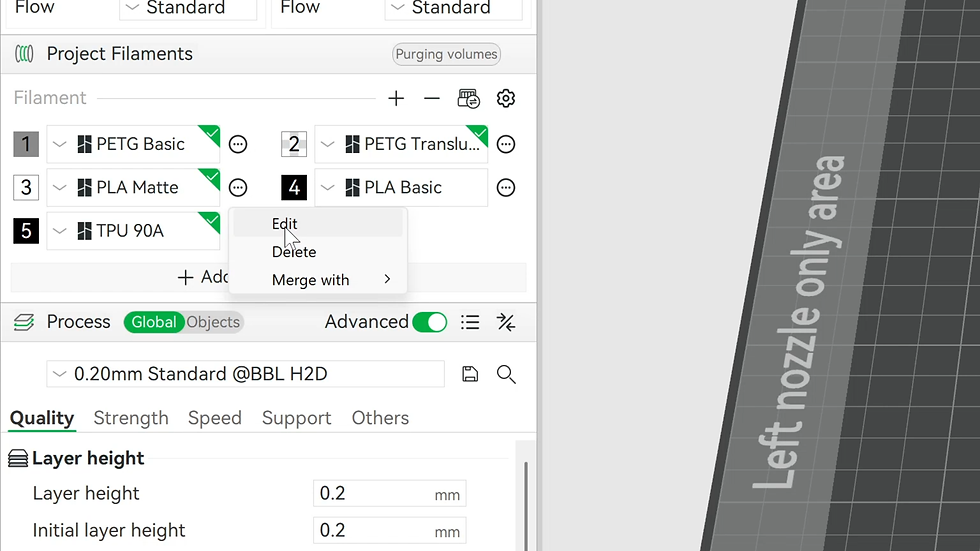Click the Initial layer height value field
Viewport: 980px width, 551px height.
point(389,530)
